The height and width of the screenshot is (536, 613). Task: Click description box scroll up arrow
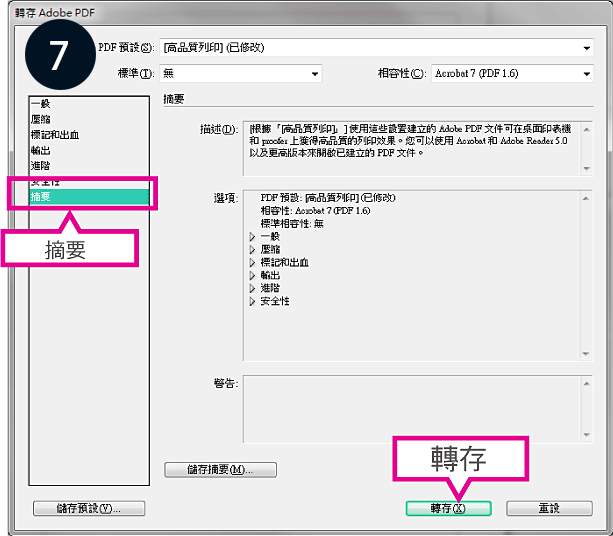click(x=586, y=129)
